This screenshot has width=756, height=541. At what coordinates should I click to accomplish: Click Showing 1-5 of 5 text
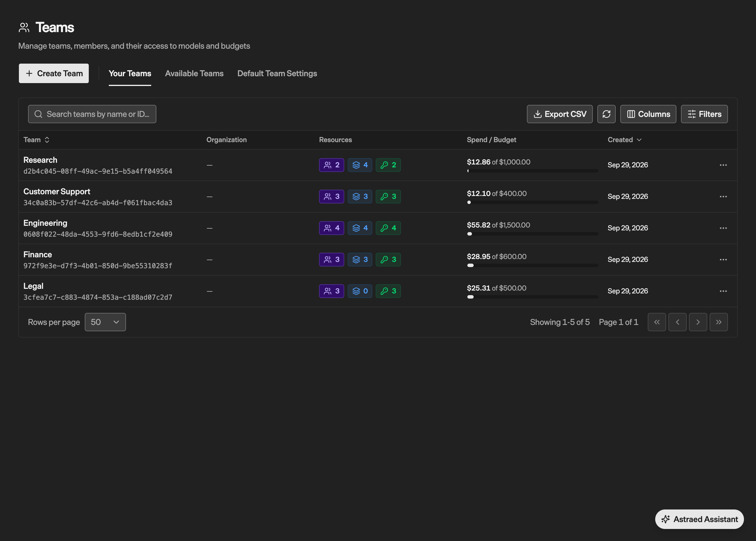pyautogui.click(x=560, y=322)
